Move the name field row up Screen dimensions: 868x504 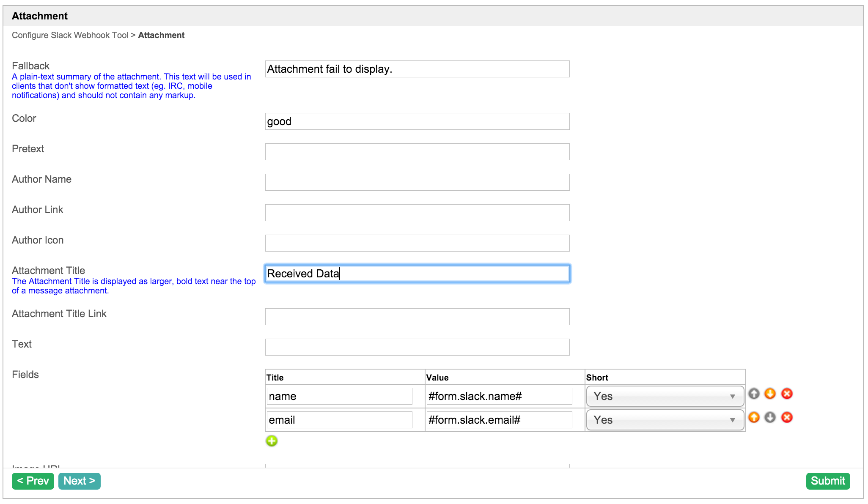pos(754,394)
